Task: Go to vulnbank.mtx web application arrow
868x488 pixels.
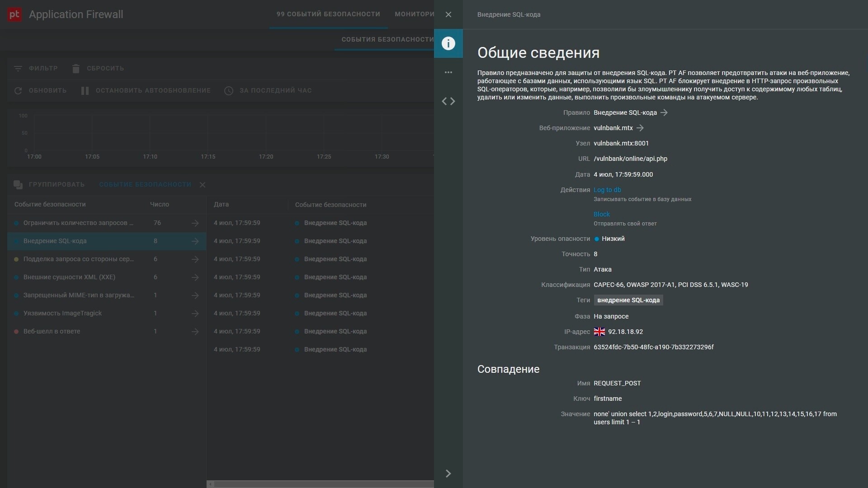Action: (640, 128)
